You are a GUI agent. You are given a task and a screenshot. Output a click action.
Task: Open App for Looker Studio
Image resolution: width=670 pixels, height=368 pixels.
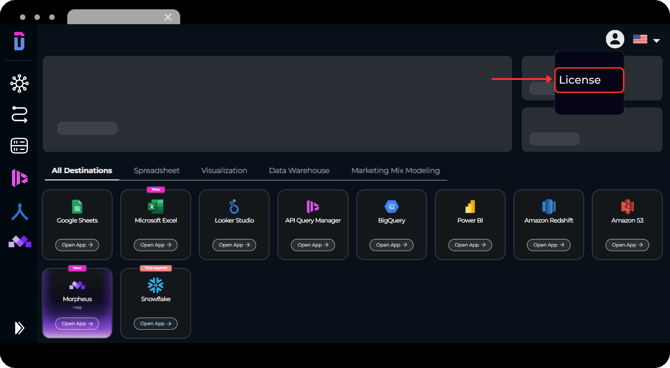[234, 245]
